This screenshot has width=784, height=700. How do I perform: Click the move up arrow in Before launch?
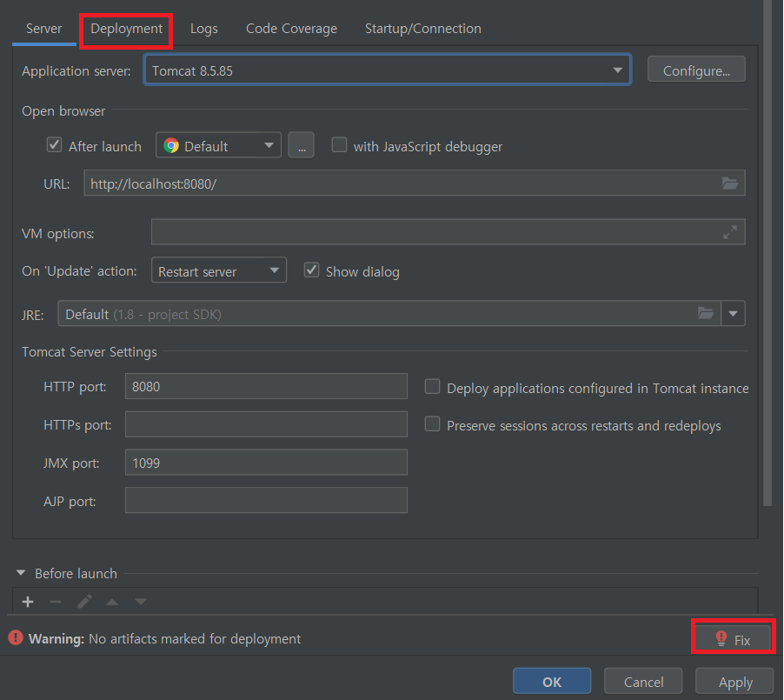point(111,601)
